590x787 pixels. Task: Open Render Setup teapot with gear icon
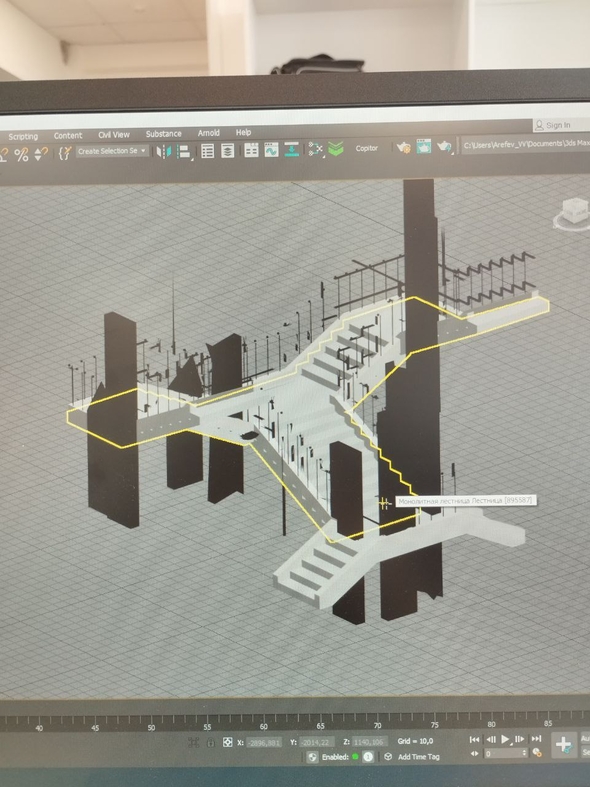(403, 148)
